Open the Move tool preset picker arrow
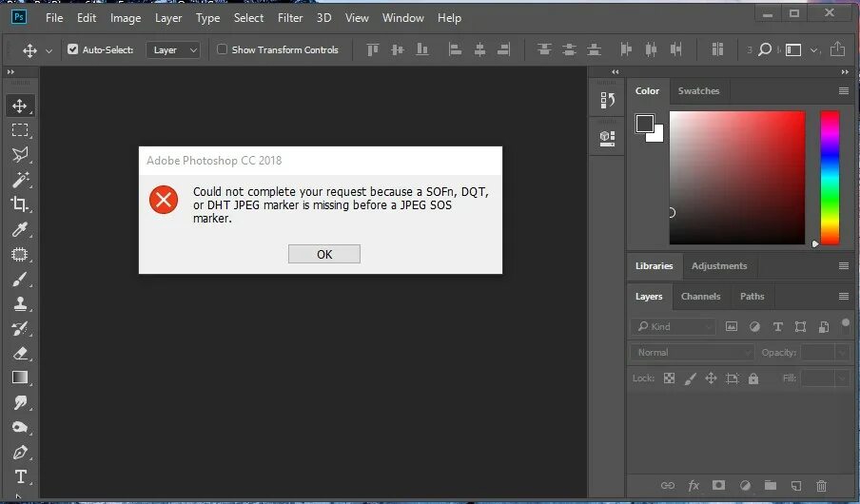The image size is (860, 504). pyautogui.click(x=49, y=50)
